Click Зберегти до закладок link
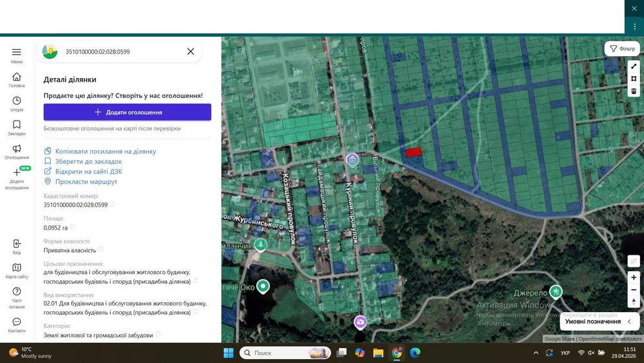The image size is (644, 363). [x=88, y=161]
